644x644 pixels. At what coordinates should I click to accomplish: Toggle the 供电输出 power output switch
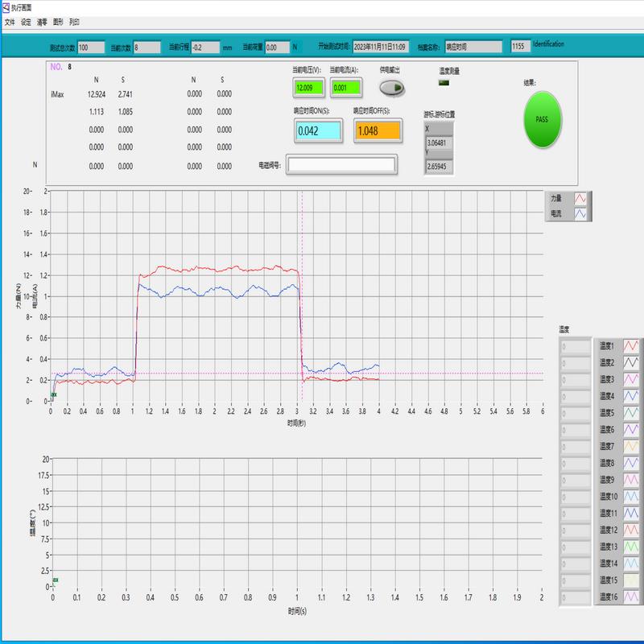pyautogui.click(x=391, y=88)
